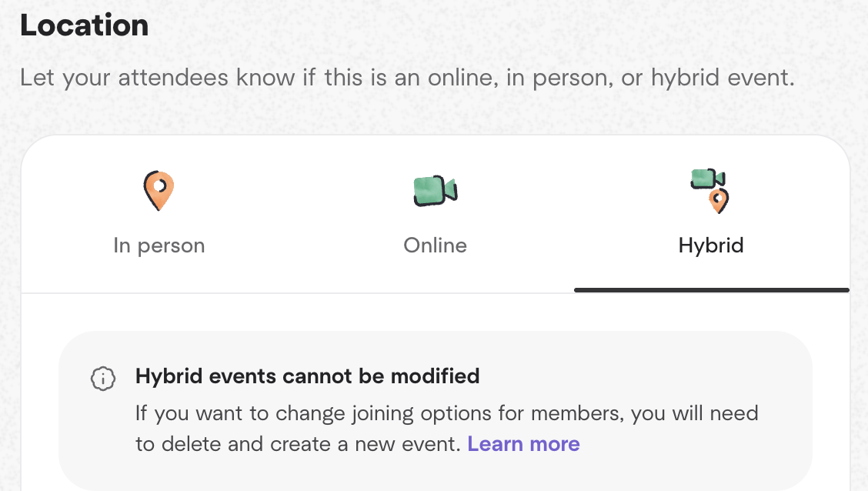Click the Location heading

85,25
